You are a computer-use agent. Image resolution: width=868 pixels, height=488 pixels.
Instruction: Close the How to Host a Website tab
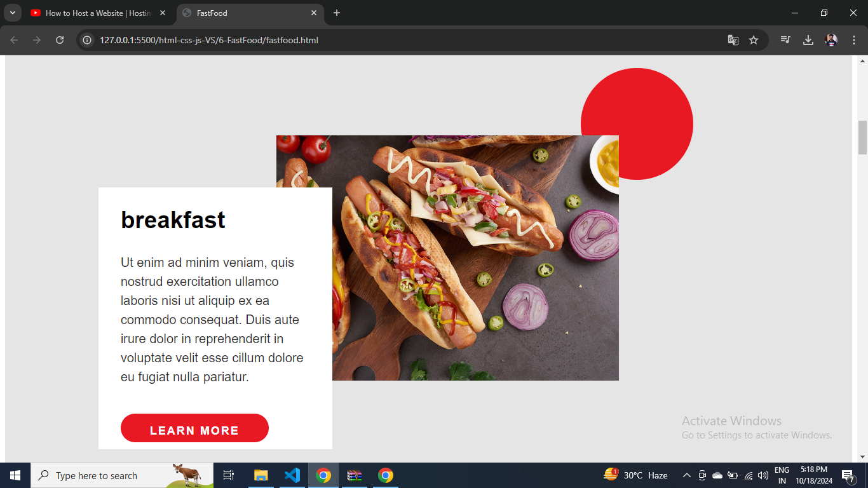163,13
